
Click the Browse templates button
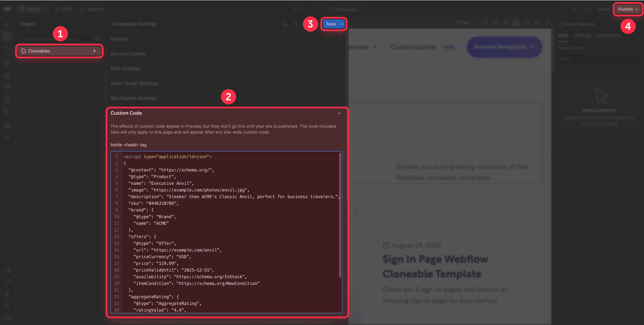point(504,47)
